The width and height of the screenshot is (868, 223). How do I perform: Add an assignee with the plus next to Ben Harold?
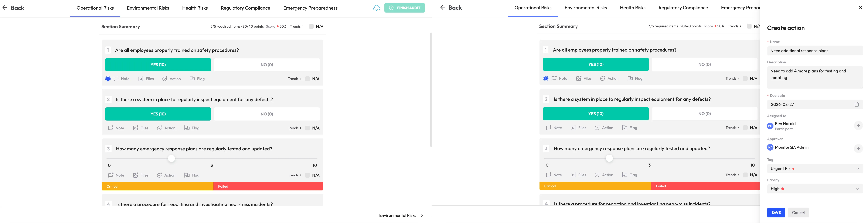coord(858,125)
